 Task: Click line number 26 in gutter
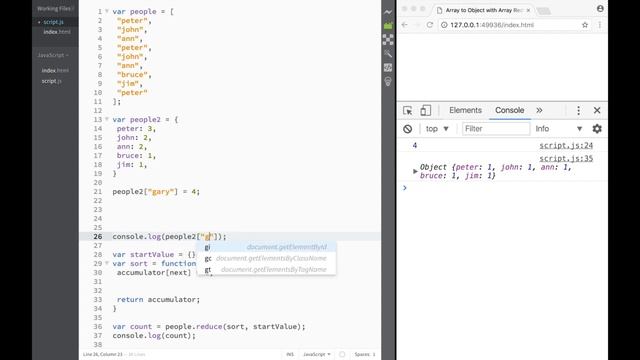tap(98, 236)
